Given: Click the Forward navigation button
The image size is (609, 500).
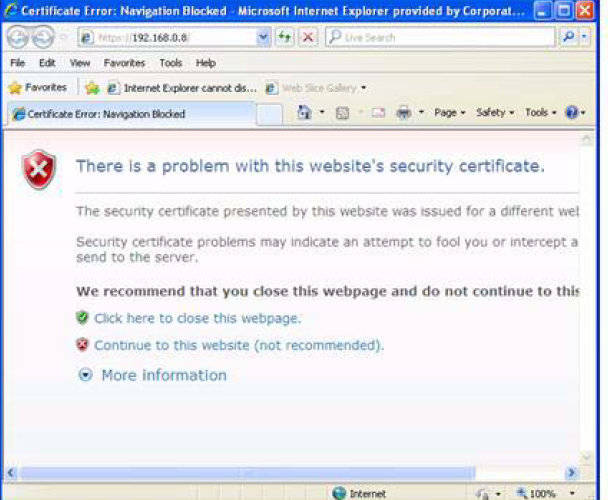Looking at the screenshot, I should click(42, 37).
